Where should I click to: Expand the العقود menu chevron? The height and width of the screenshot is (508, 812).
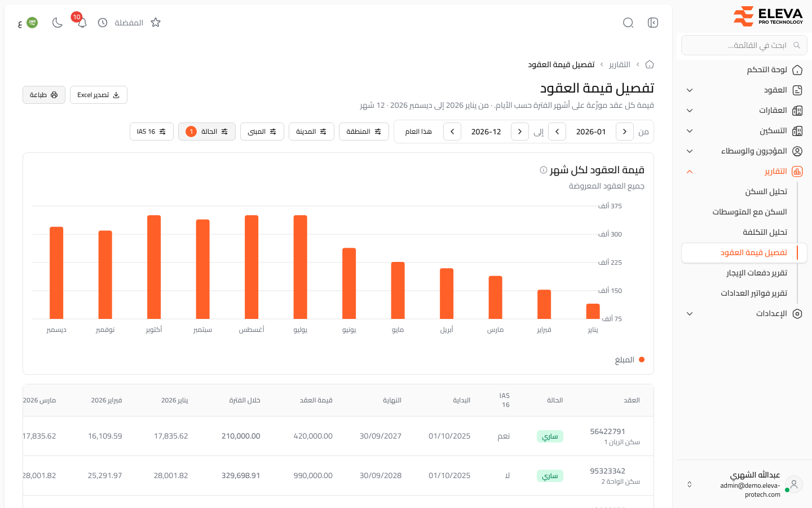(690, 90)
